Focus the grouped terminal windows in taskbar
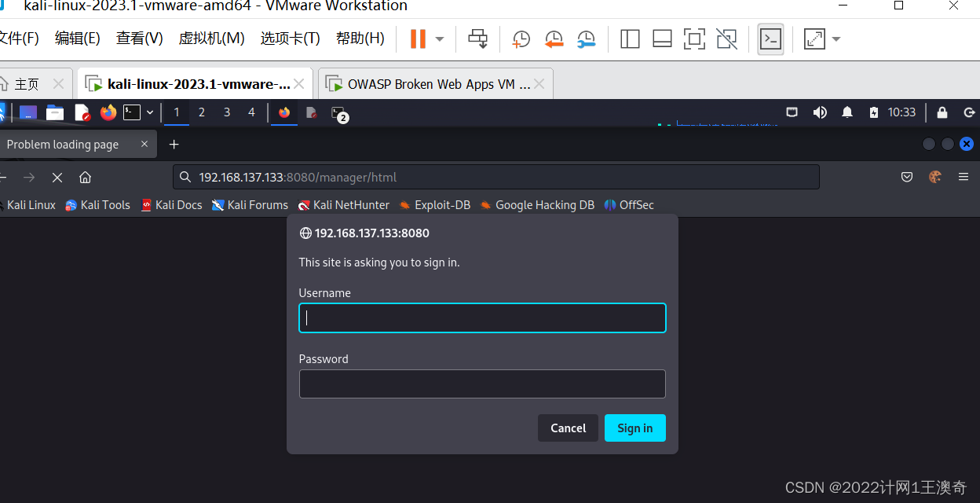980x503 pixels. coord(339,114)
